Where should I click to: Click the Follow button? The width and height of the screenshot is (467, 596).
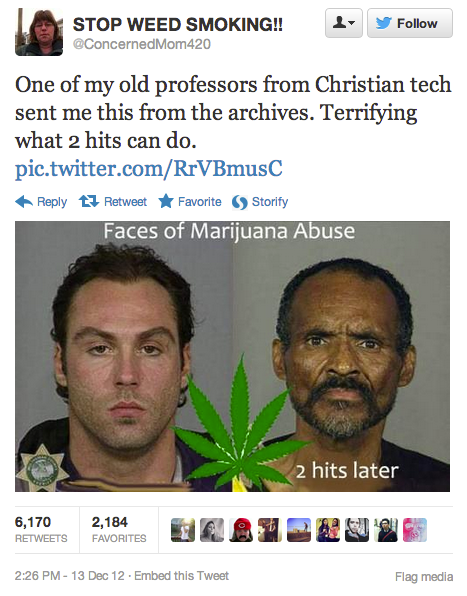point(410,23)
